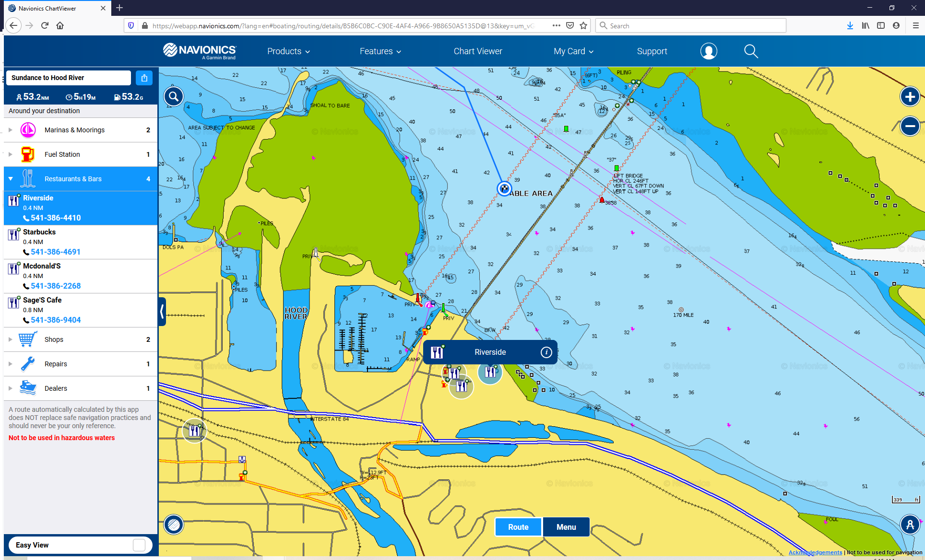Open the Firefox hamburger menu
This screenshot has height=560, width=925.
(915, 25)
